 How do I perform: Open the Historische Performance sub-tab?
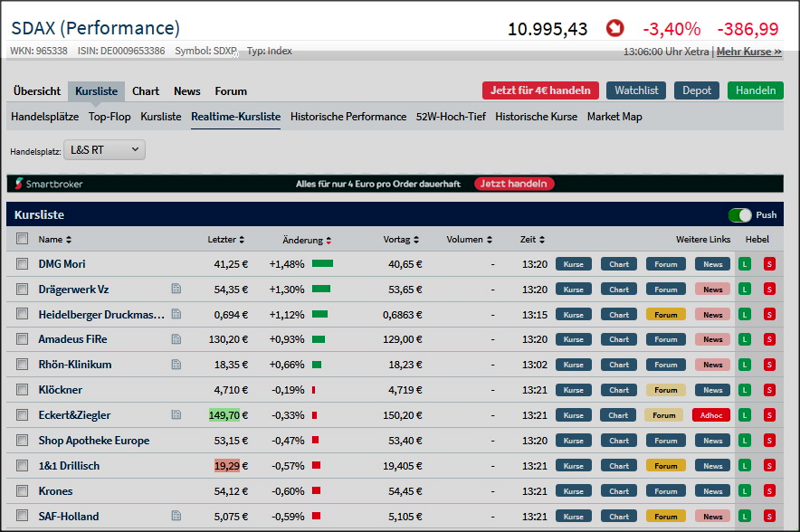[348, 117]
